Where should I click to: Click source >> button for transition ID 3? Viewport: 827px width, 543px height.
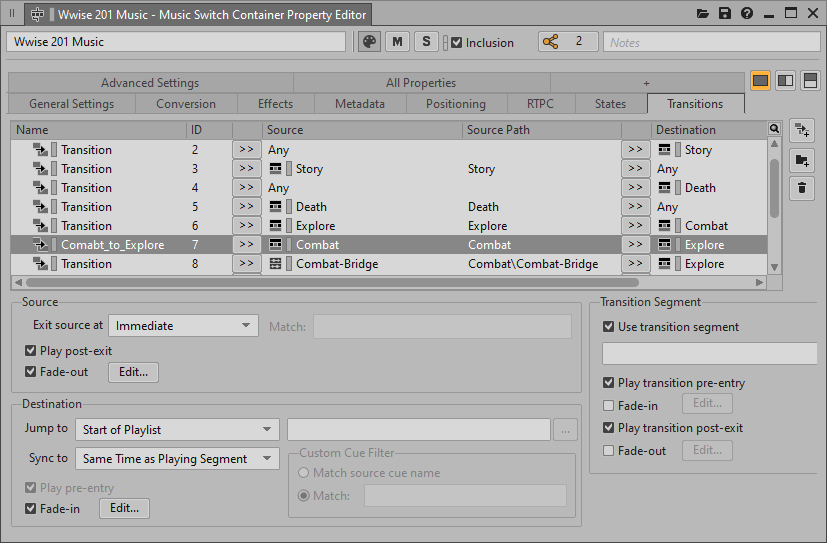pyautogui.click(x=246, y=169)
